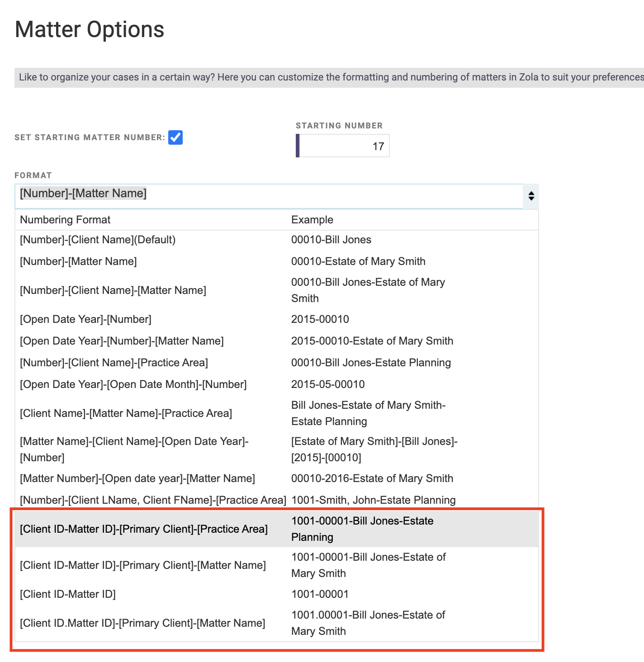Pick [Client Name]-[Matter Name]-[Practice Area] format

(277, 413)
